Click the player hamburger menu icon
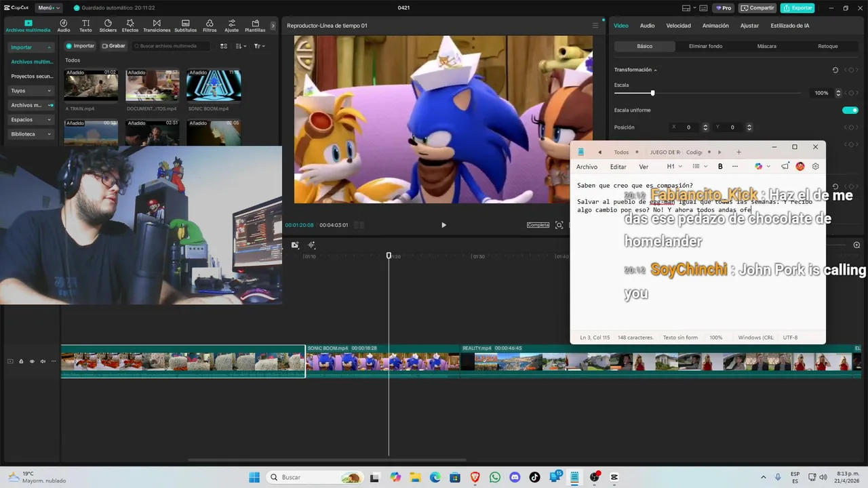This screenshot has height=488, width=868. [595, 26]
